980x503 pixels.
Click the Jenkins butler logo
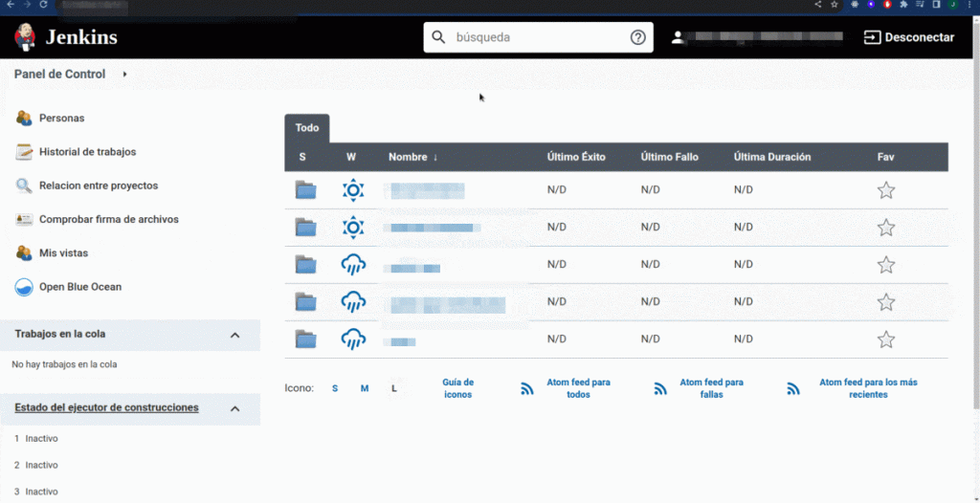(25, 37)
